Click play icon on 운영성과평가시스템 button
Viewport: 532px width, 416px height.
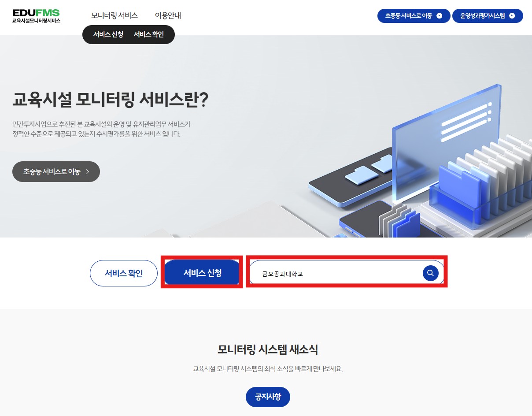pyautogui.click(x=512, y=16)
